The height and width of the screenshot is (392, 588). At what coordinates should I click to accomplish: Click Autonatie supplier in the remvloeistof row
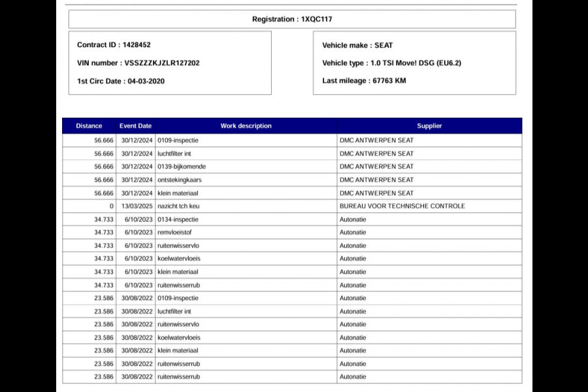[x=353, y=232]
